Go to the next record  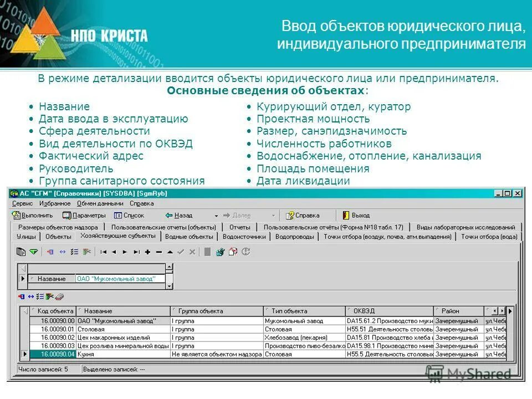coord(125,252)
